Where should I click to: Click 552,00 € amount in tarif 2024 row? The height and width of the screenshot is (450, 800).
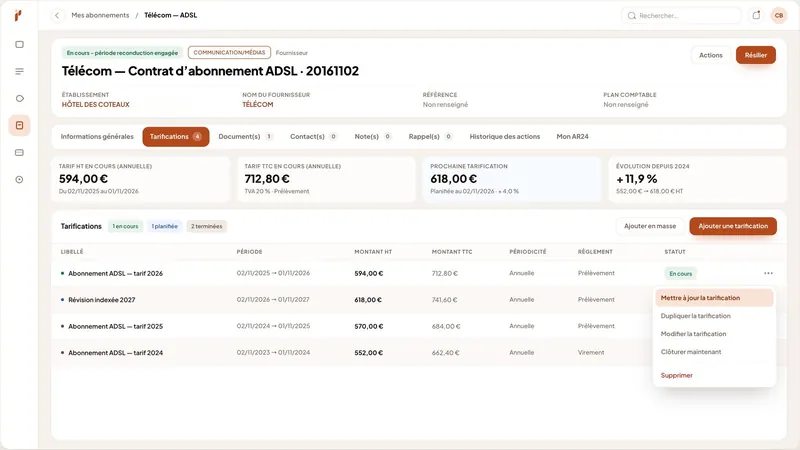[368, 353]
